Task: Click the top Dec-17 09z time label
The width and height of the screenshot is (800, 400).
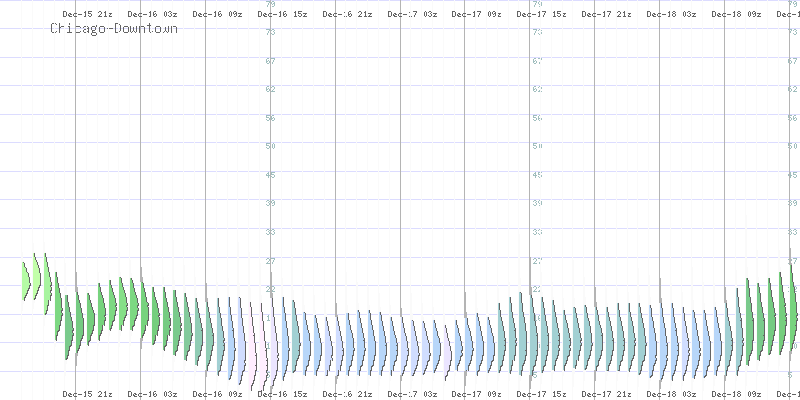Action: 476,15
